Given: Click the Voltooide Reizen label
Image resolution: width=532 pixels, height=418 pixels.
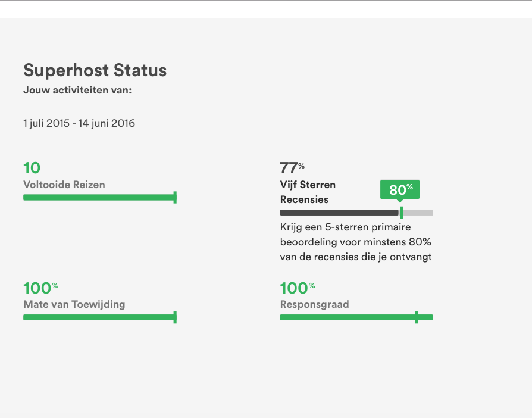Looking at the screenshot, I should point(64,185).
